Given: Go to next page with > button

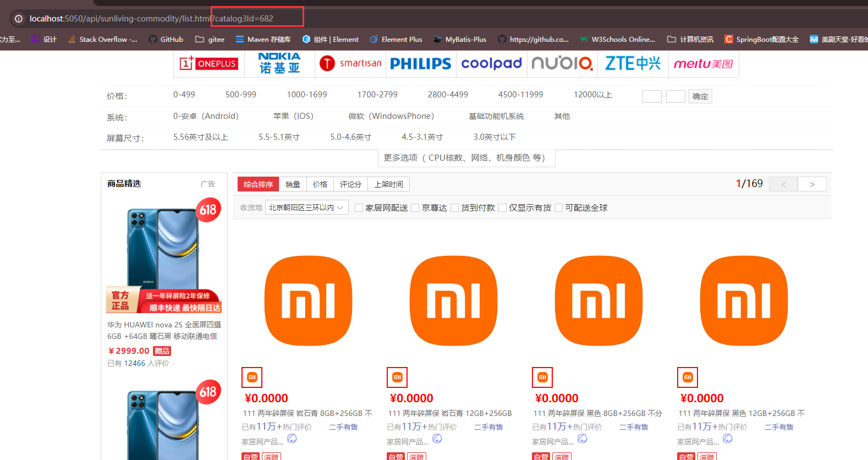Looking at the screenshot, I should click(x=812, y=184).
